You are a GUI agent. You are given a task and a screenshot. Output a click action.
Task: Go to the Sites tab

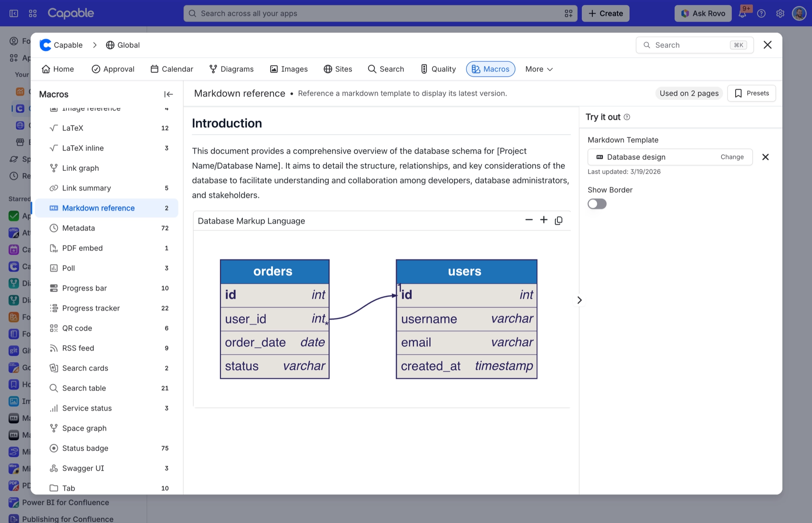[x=338, y=69]
